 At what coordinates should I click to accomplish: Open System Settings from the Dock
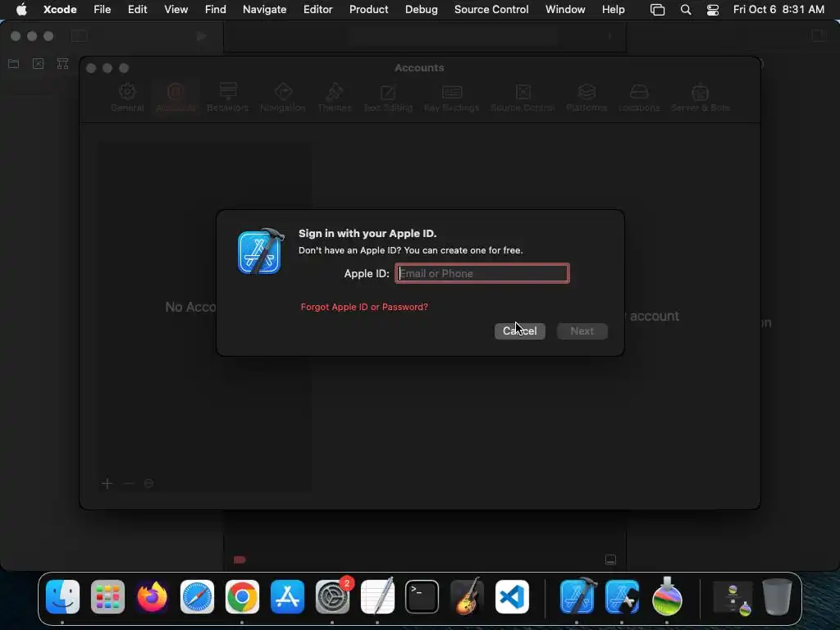coord(332,597)
